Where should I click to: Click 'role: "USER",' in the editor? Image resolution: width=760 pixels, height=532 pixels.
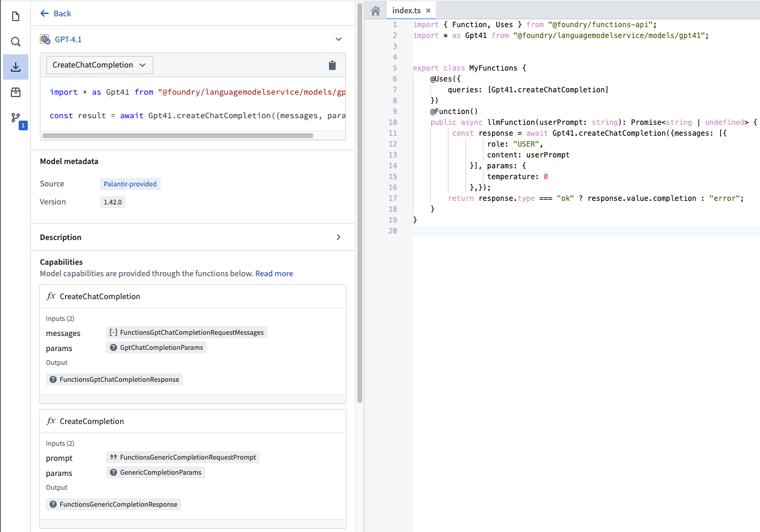(515, 144)
